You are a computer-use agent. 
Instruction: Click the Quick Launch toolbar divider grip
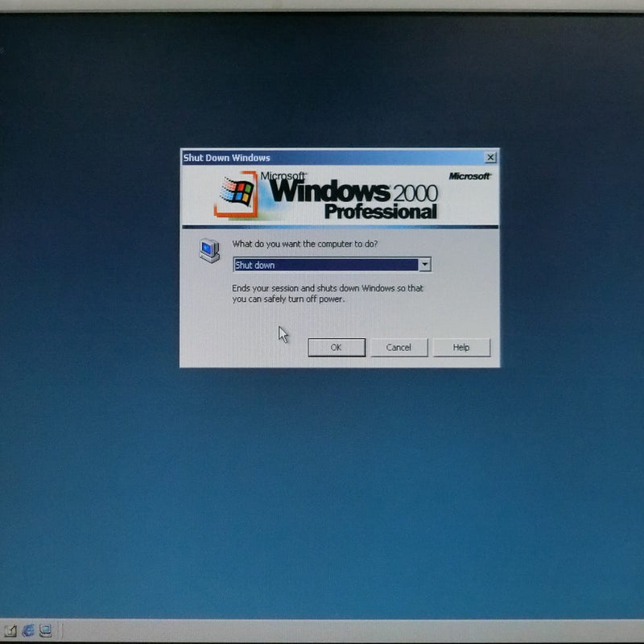[62, 630]
